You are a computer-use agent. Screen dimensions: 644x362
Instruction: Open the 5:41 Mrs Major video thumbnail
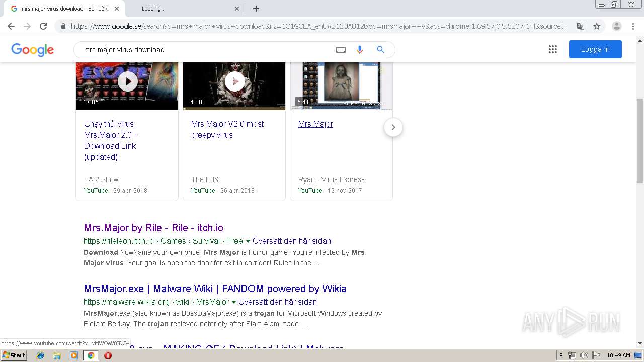pos(341,86)
